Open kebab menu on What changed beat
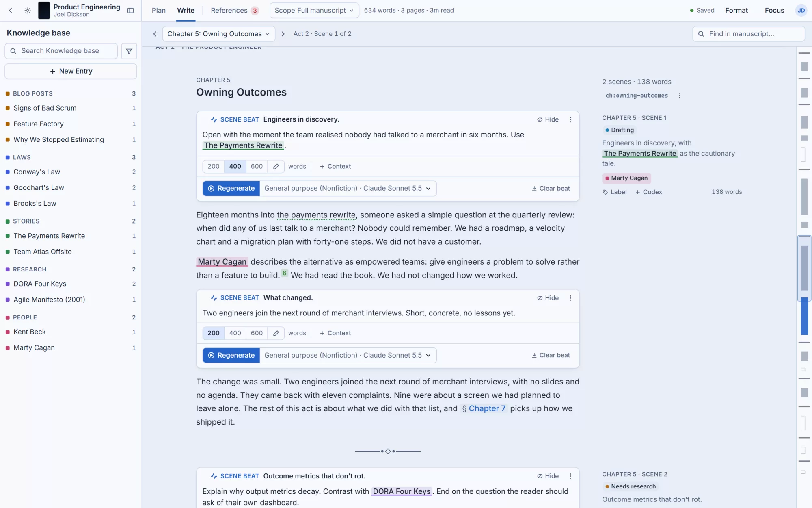 coord(570,298)
